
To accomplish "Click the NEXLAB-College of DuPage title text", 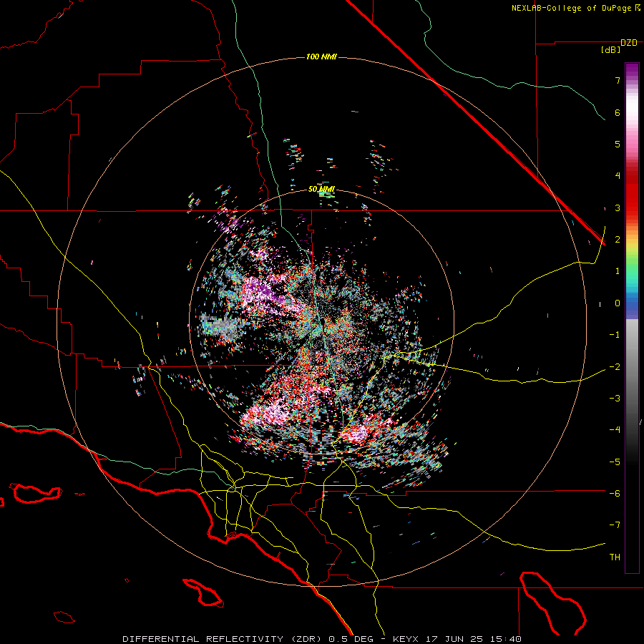I will click(x=572, y=8).
